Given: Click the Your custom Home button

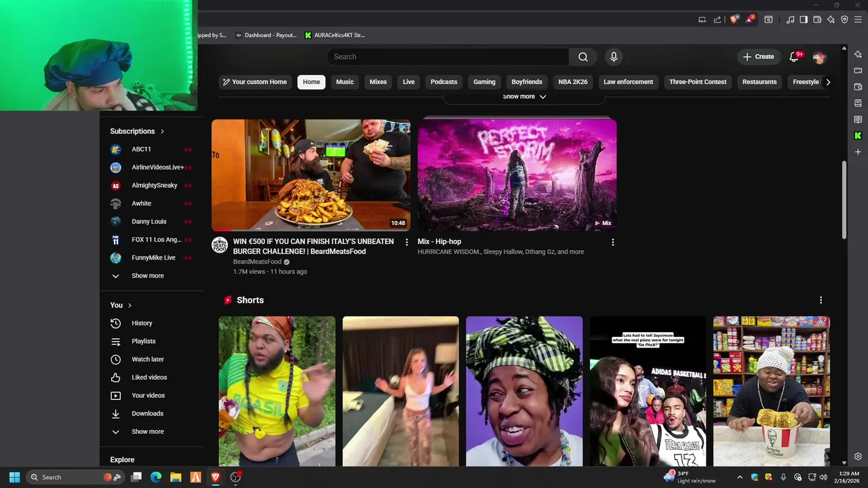Looking at the screenshot, I should click(x=254, y=82).
